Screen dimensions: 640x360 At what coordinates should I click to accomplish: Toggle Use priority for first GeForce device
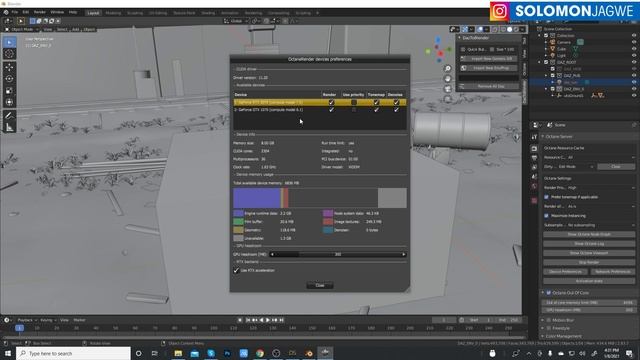[x=354, y=102]
